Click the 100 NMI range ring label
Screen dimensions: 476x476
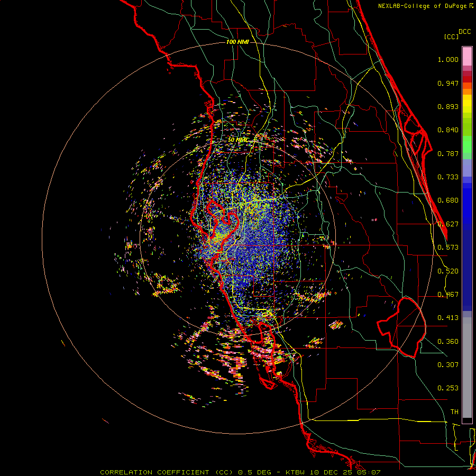pos(237,42)
